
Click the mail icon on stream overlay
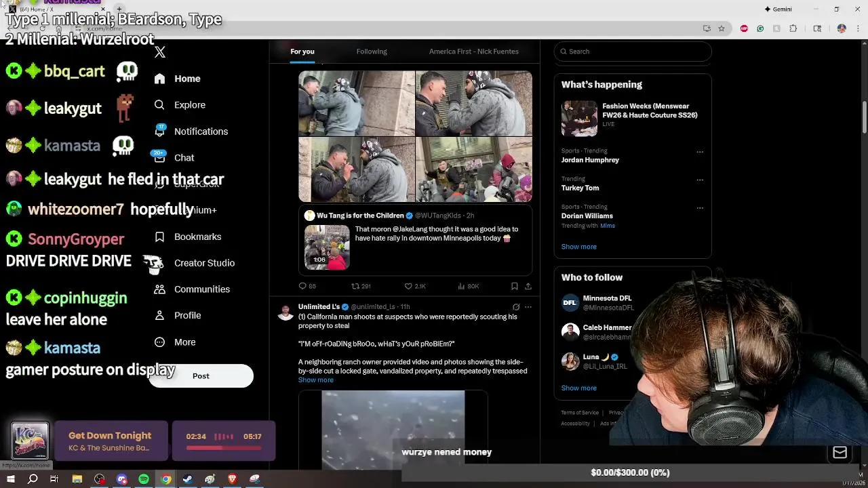coord(840,453)
